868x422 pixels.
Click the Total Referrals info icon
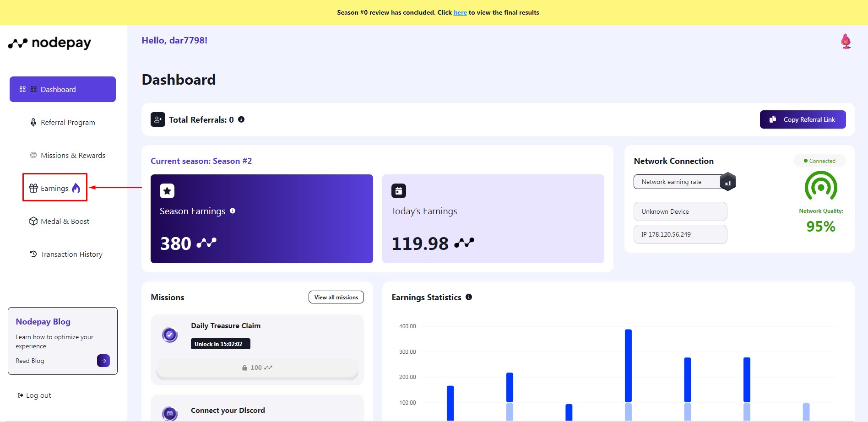[x=241, y=119]
